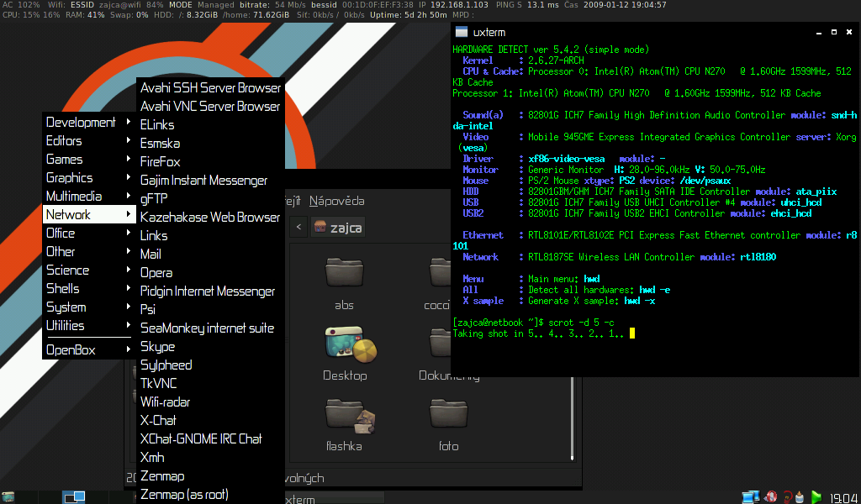
Task: Expand the Games submenu
Action: (x=87, y=159)
